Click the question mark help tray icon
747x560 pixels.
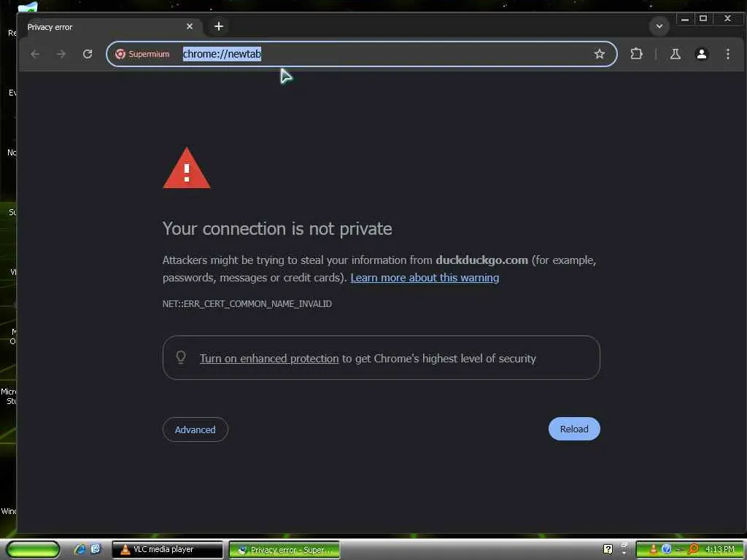tap(608, 549)
